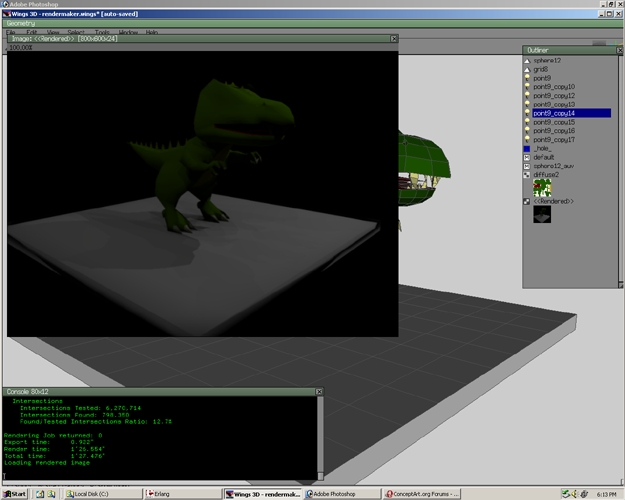This screenshot has height=500, width=625.
Task: Open the Help menu
Action: [x=151, y=32]
